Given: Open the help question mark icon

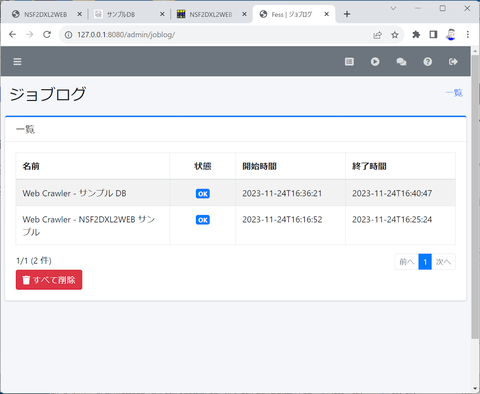Looking at the screenshot, I should click(x=427, y=62).
